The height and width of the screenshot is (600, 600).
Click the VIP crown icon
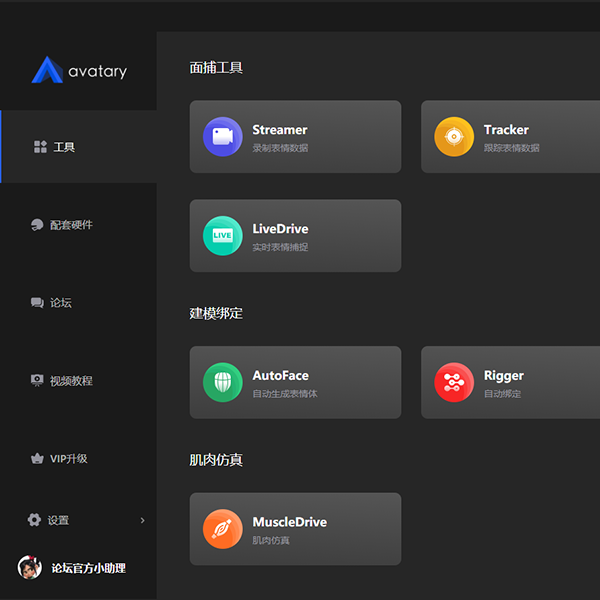(x=37, y=459)
